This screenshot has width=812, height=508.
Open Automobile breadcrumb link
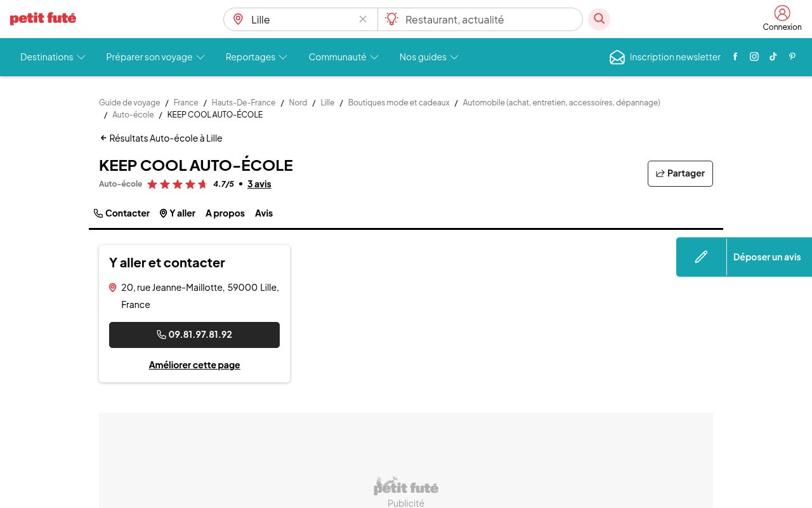point(561,102)
